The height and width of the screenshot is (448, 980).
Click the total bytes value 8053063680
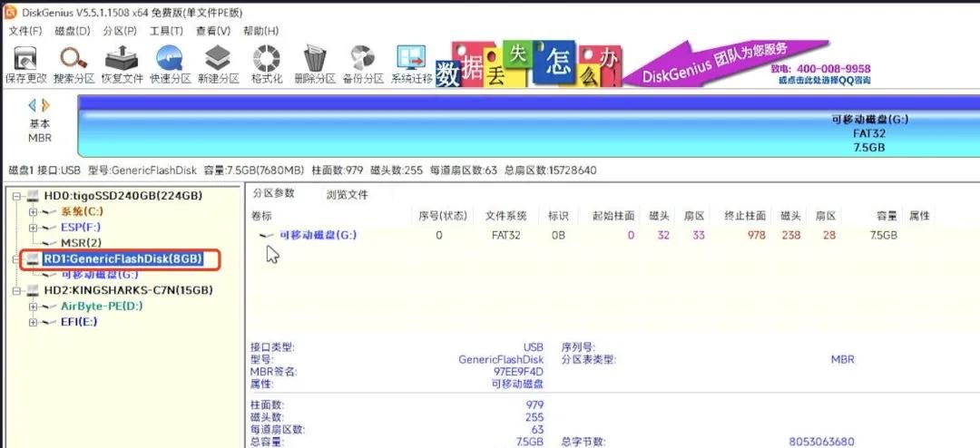(821, 443)
